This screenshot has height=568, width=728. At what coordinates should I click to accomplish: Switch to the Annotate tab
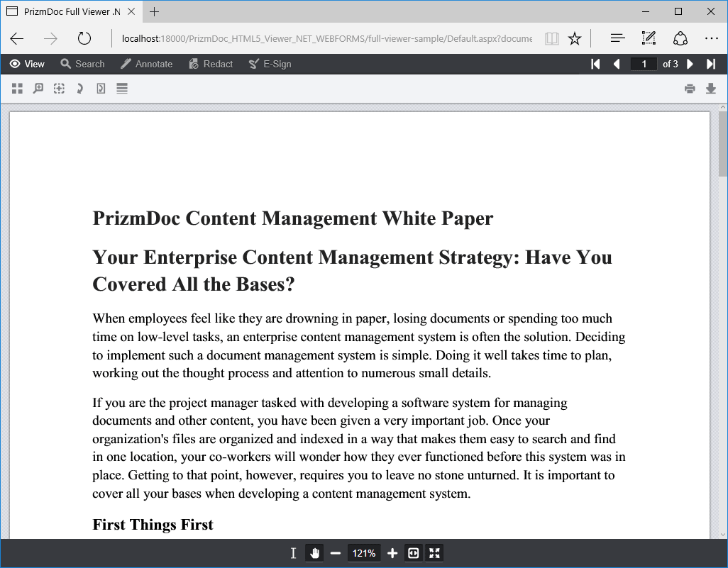(146, 64)
